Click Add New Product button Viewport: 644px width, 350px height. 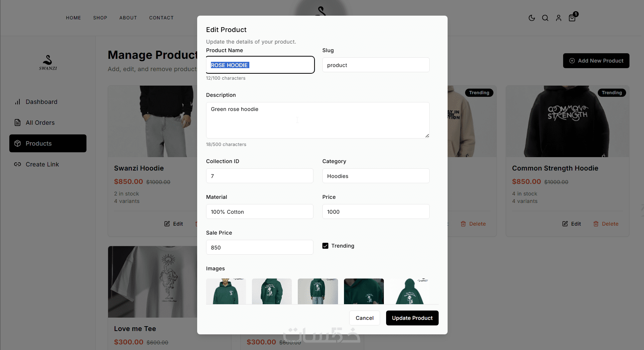(x=596, y=61)
